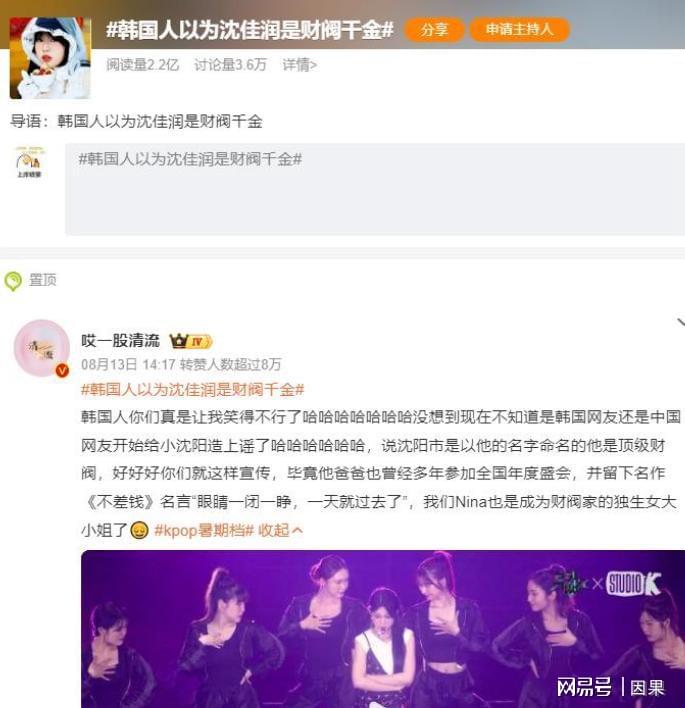Click the 08月13日 14:17 post timestamp
Viewport: 685px width, 708px height.
click(x=128, y=364)
